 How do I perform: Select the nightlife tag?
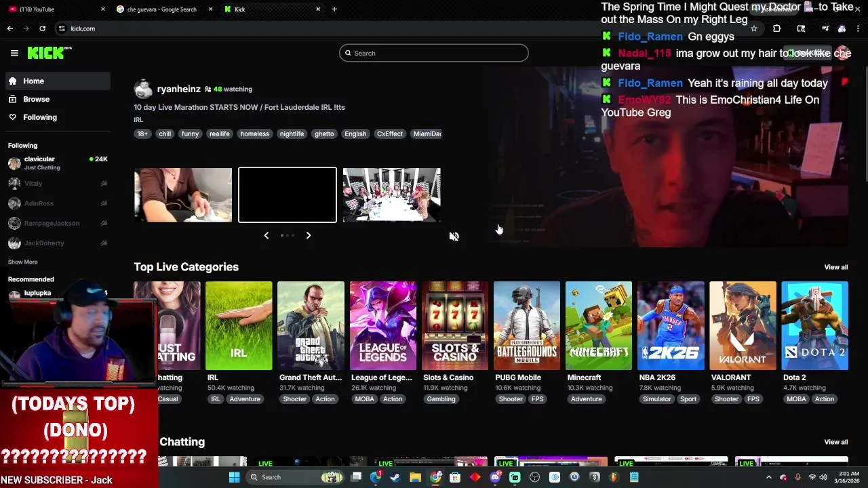pos(292,134)
